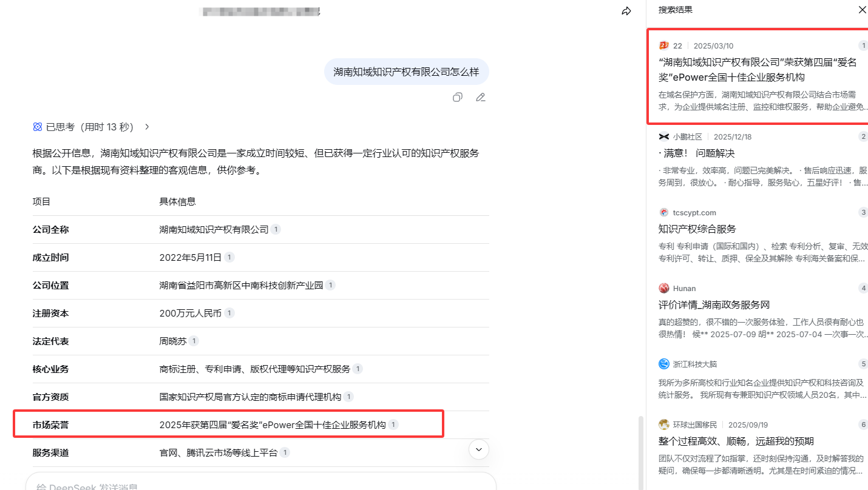This screenshot has height=490, width=868.
Task: Click the value 湖南省益阳市高新区中南科技创新产业园
Action: point(242,285)
